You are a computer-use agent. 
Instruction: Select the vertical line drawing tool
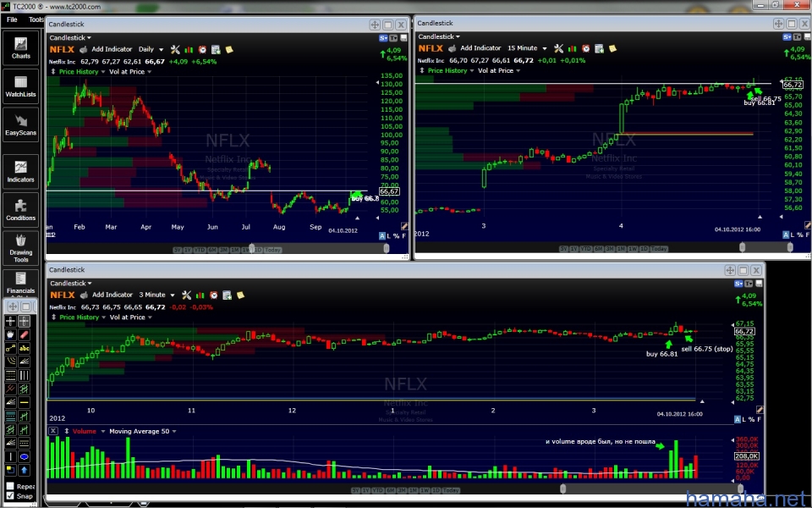pos(10,456)
